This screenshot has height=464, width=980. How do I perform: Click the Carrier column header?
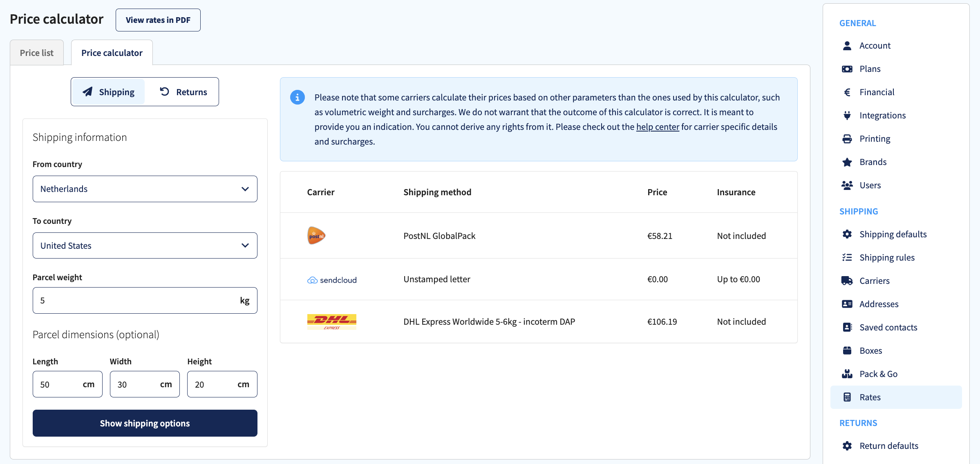[321, 192]
